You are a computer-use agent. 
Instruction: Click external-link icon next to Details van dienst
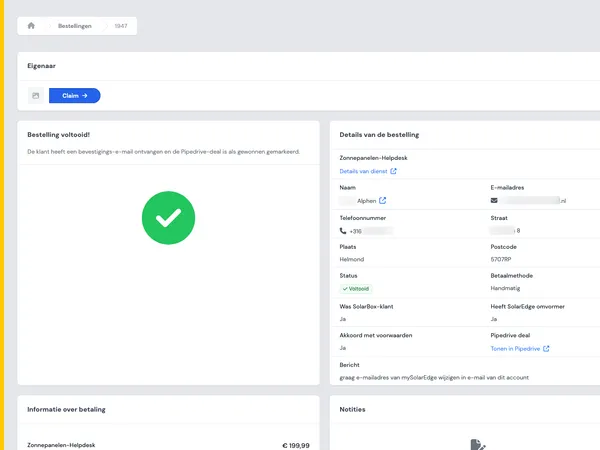click(x=393, y=171)
